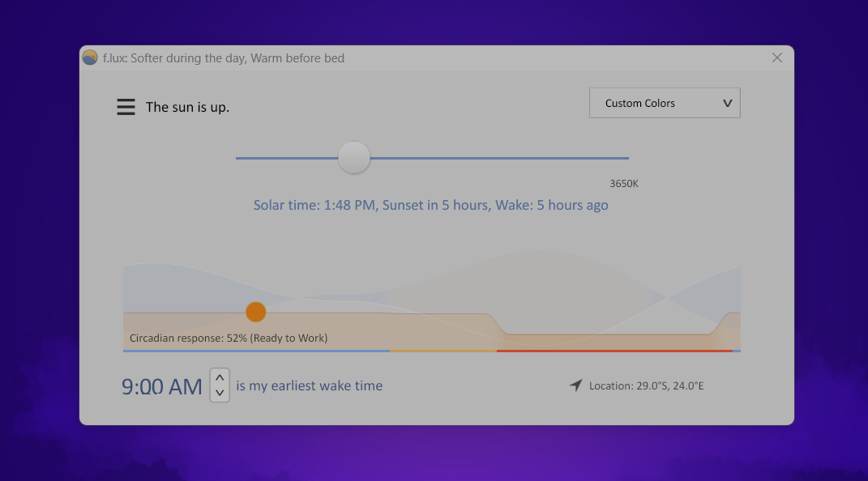Click the Circadian response 52% label
Viewport: 868px width, 481px height.
[229, 338]
